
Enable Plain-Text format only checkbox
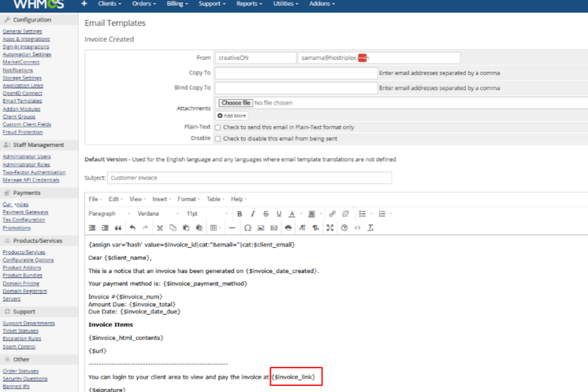tap(218, 127)
